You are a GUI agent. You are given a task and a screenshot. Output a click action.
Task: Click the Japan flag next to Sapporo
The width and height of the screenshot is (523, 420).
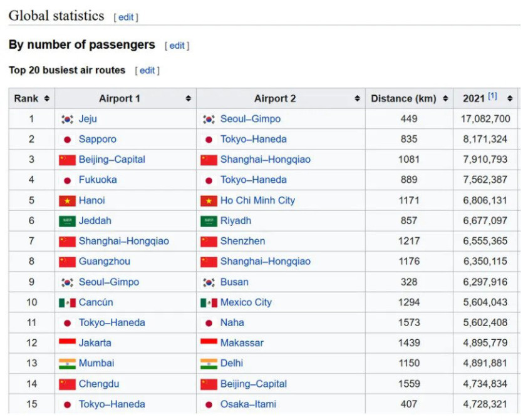pos(67,140)
